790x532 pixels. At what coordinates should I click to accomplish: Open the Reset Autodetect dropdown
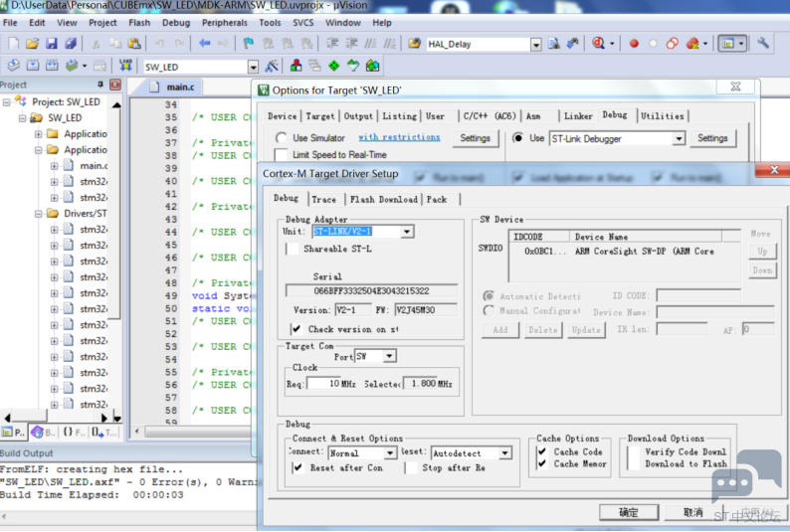pos(505,453)
